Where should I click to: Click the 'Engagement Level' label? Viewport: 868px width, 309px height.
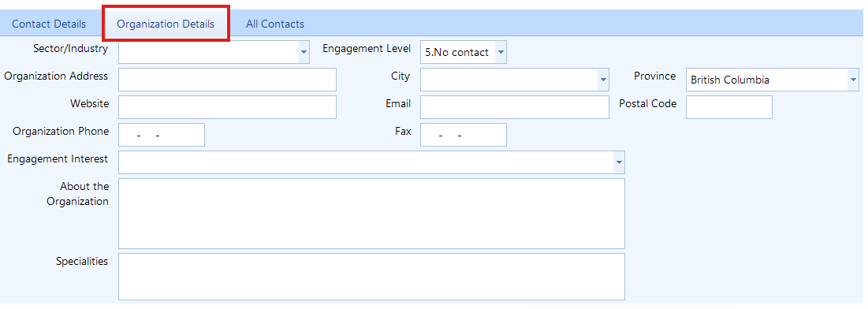[x=367, y=48]
